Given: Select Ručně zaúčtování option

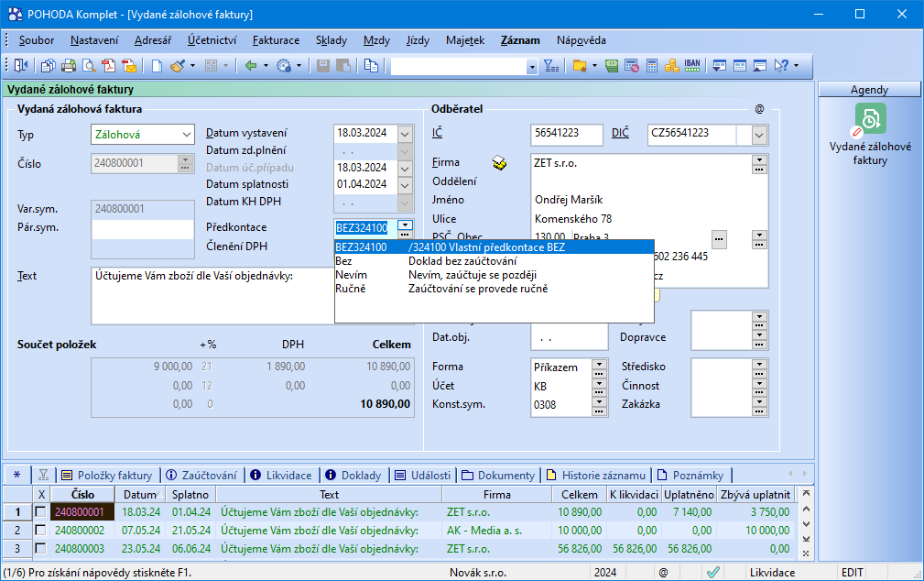Looking at the screenshot, I should coord(494,289).
